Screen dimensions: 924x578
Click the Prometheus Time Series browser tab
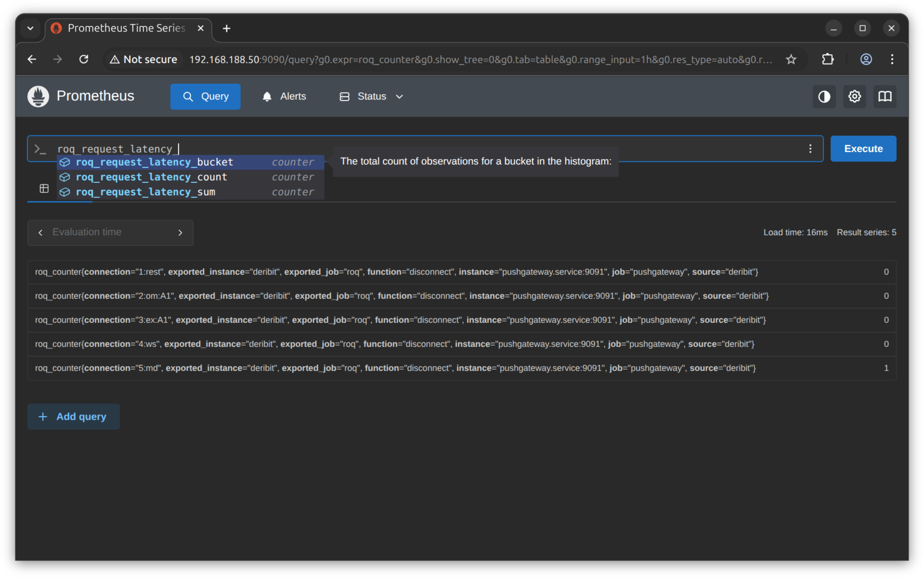128,29
